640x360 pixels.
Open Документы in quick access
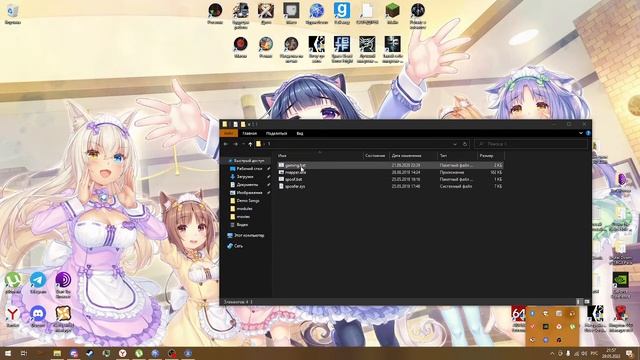pos(247,184)
